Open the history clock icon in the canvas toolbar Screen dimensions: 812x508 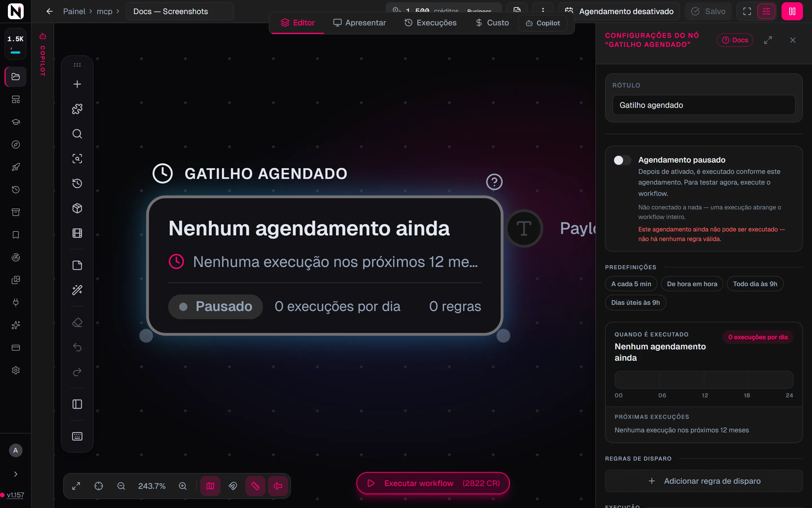point(77,183)
